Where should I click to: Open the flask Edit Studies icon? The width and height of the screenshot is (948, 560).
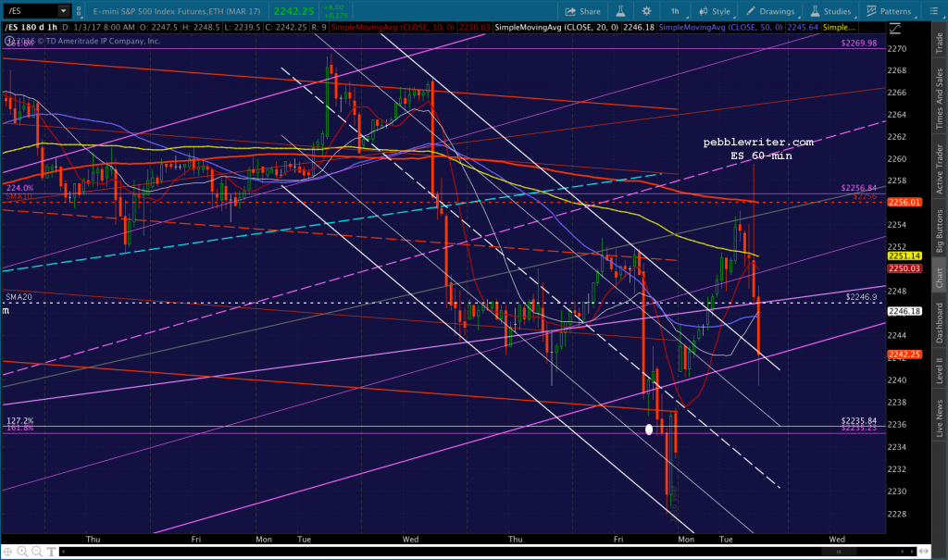tap(620, 11)
